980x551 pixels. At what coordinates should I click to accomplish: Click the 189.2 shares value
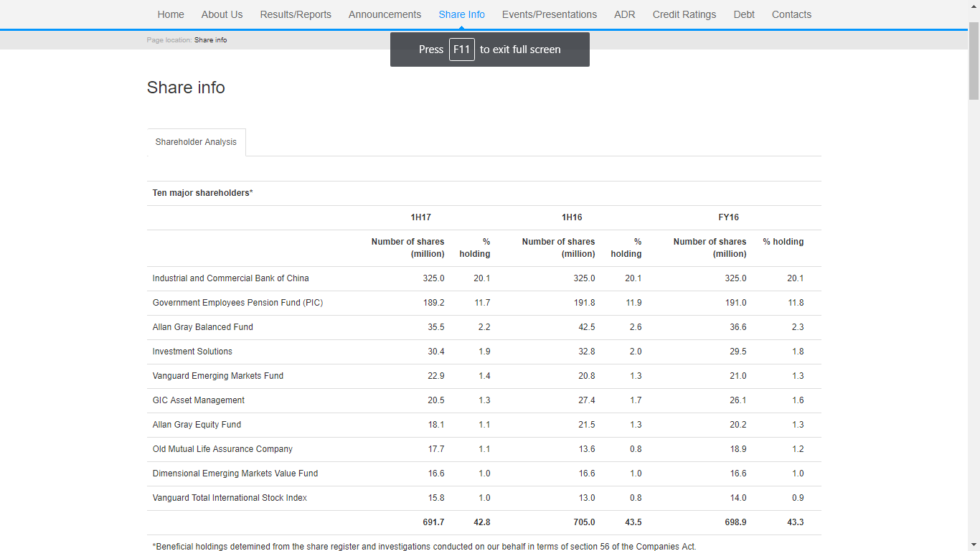[433, 303]
